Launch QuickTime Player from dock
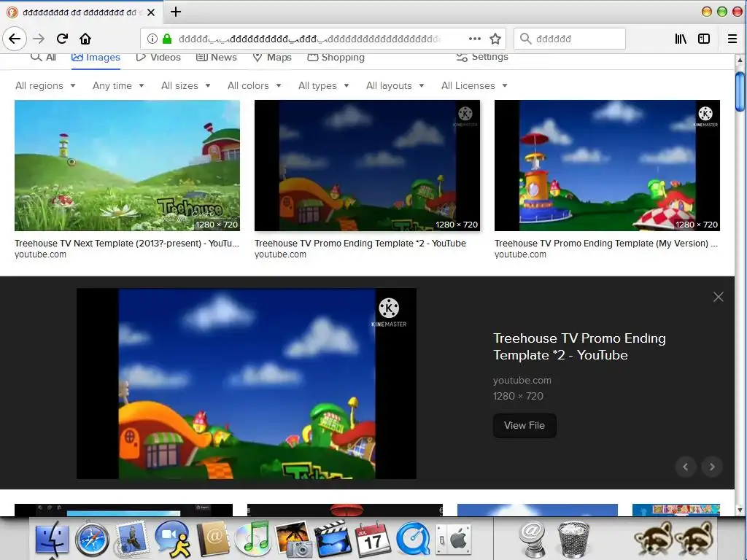Viewport: 747px width, 560px height. click(x=413, y=539)
